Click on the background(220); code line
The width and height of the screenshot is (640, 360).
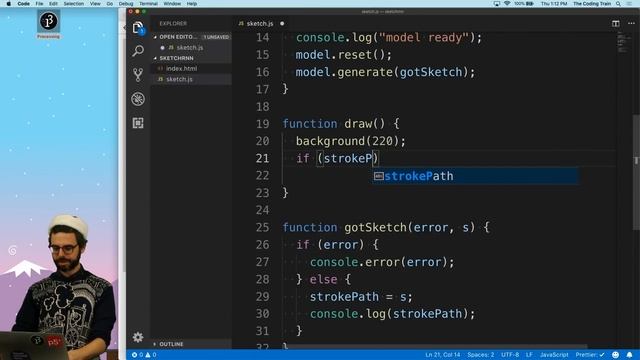click(x=350, y=141)
